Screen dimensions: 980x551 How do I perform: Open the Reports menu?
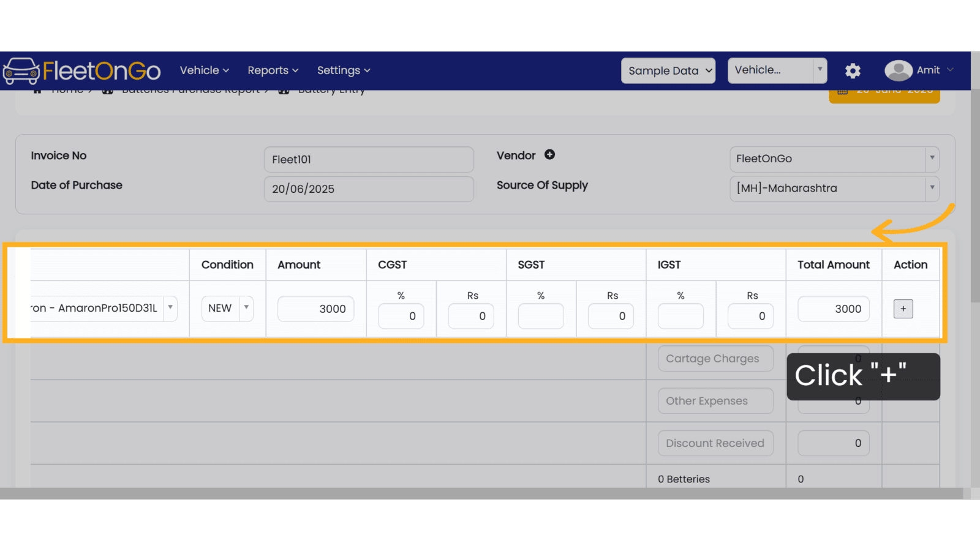273,70
